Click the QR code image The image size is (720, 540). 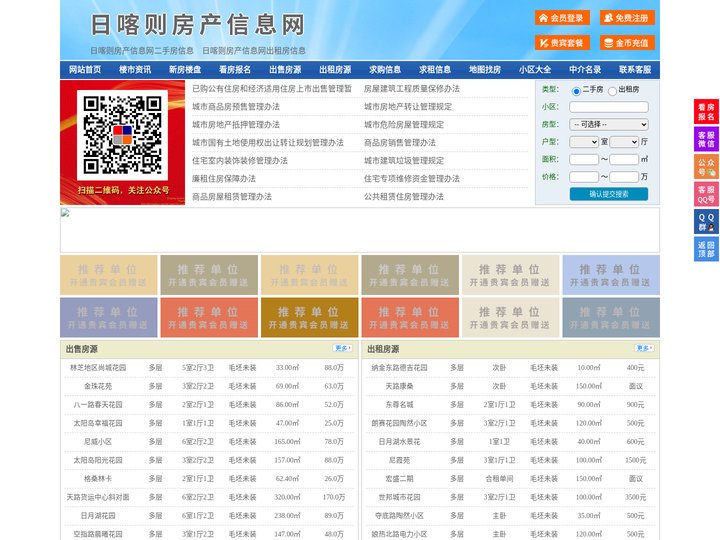tap(122, 135)
